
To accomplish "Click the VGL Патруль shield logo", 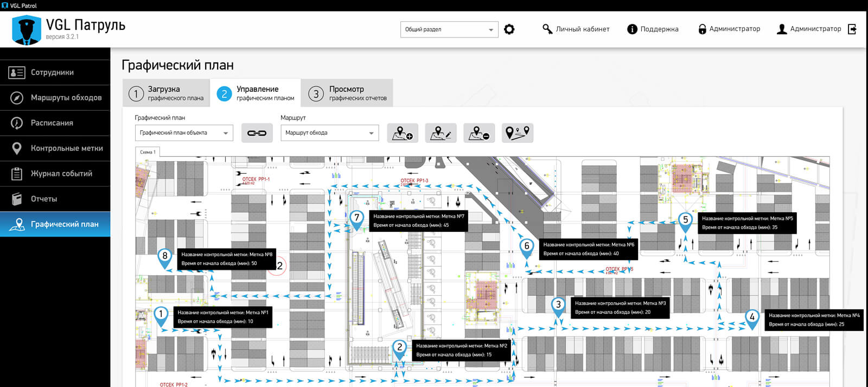I will [27, 30].
